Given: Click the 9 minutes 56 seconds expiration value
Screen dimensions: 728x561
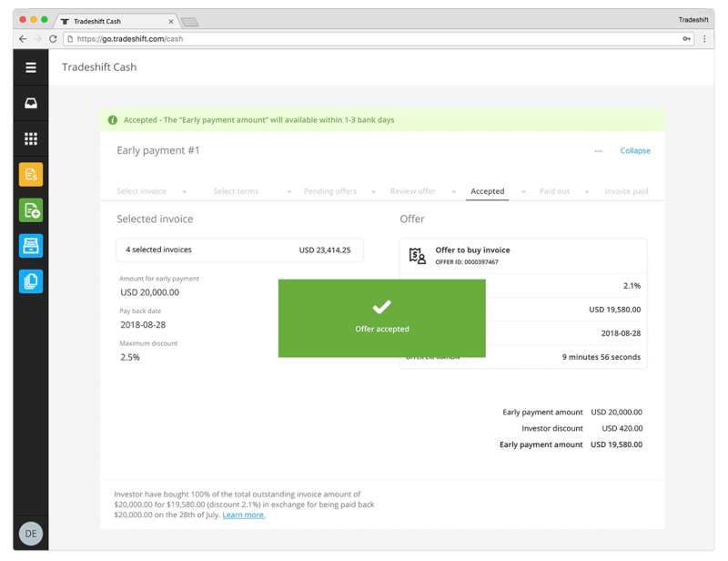Looking at the screenshot, I should pos(602,357).
